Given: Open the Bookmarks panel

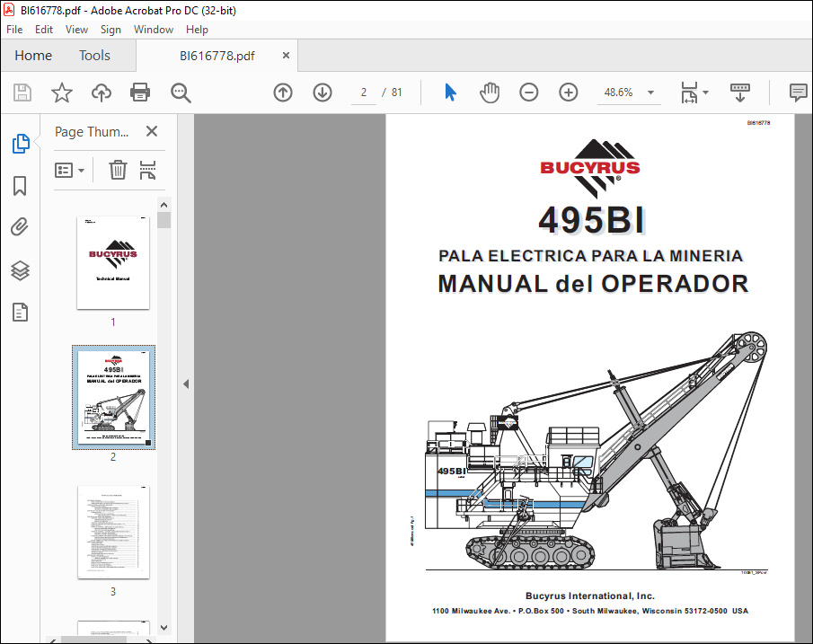Looking at the screenshot, I should [20, 186].
